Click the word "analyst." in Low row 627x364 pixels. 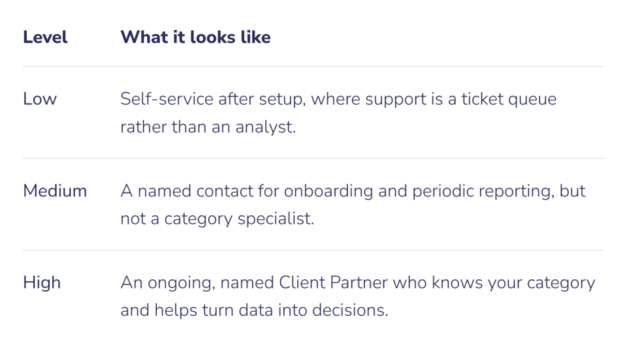point(266,127)
